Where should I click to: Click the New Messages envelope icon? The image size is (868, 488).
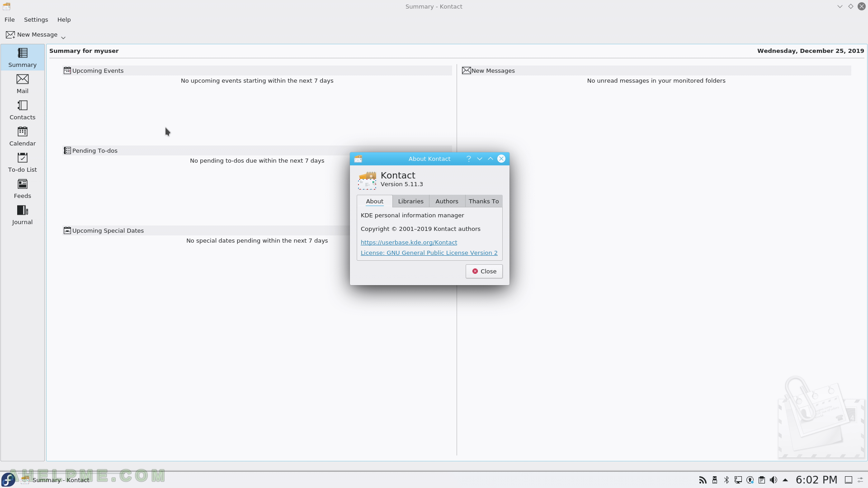tap(467, 70)
